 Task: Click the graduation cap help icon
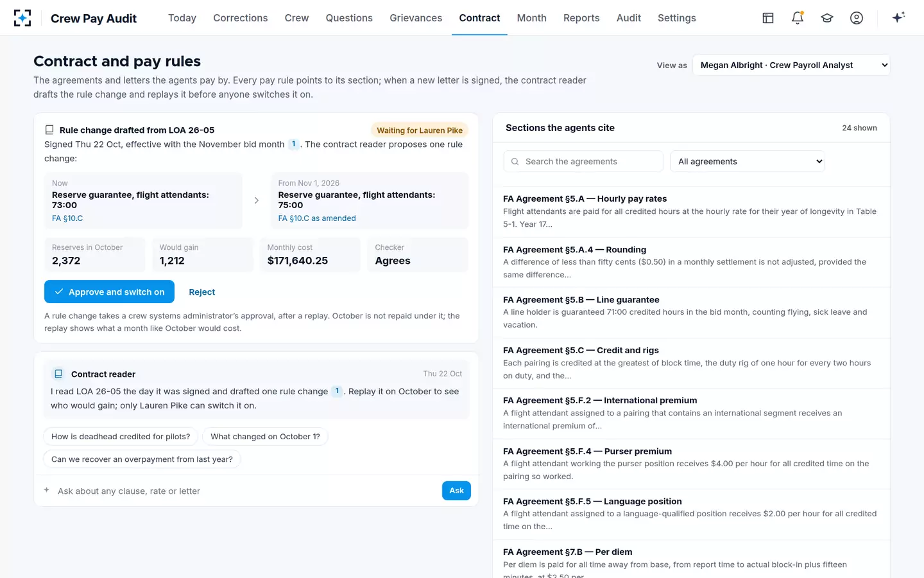coord(827,18)
